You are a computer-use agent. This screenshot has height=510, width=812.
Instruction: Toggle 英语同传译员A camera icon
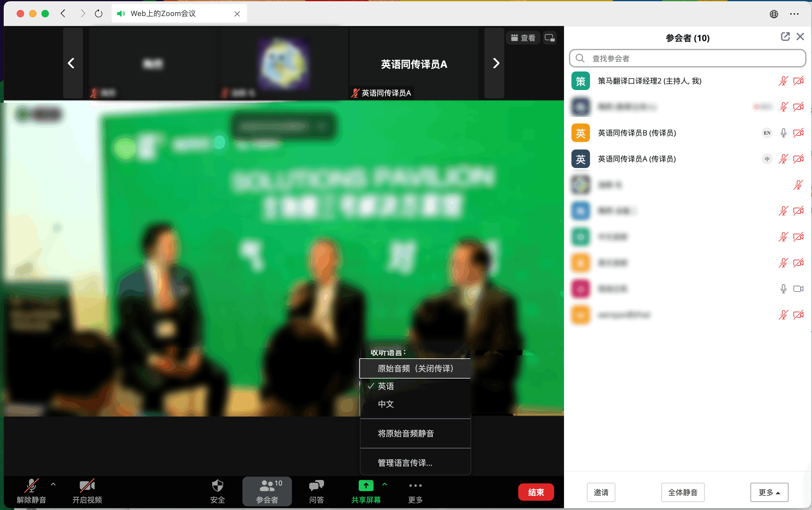pyautogui.click(x=798, y=159)
